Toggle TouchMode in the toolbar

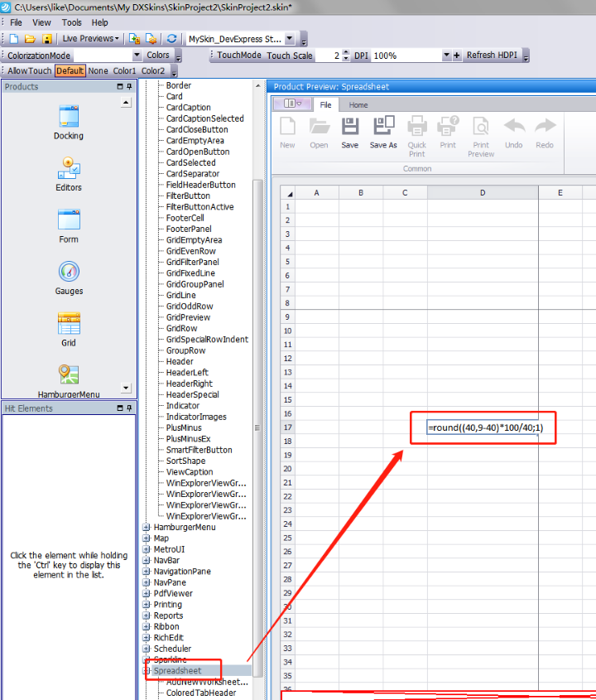click(239, 56)
